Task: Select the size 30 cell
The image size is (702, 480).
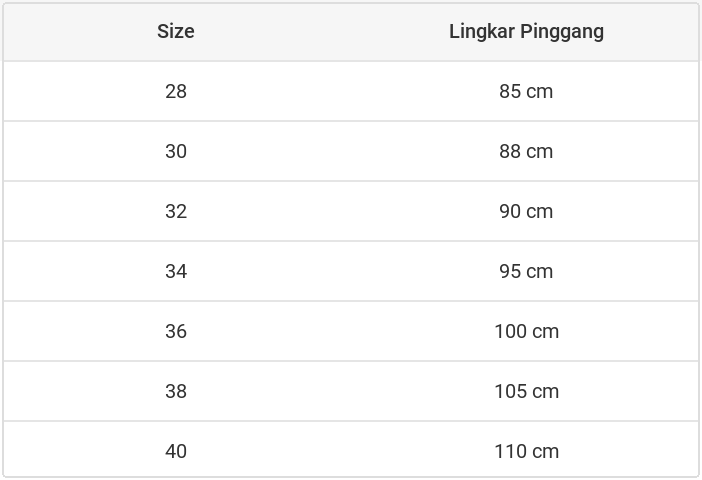Action: coord(176,151)
